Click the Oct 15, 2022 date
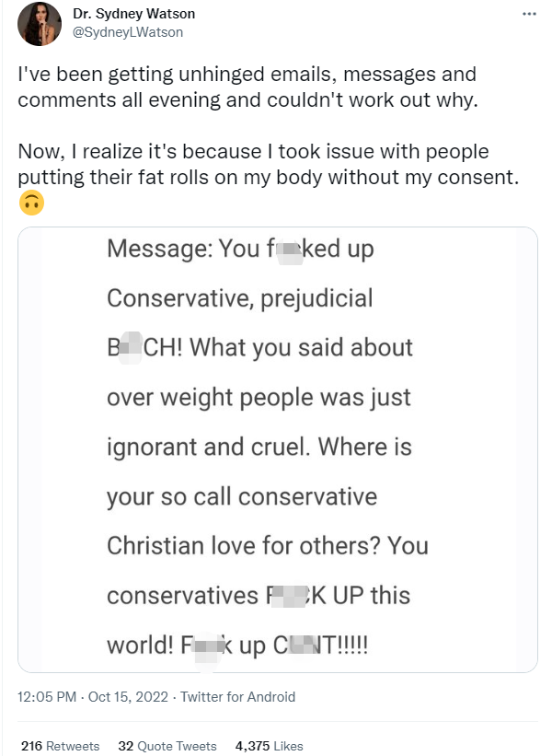552x756 pixels. point(128,697)
